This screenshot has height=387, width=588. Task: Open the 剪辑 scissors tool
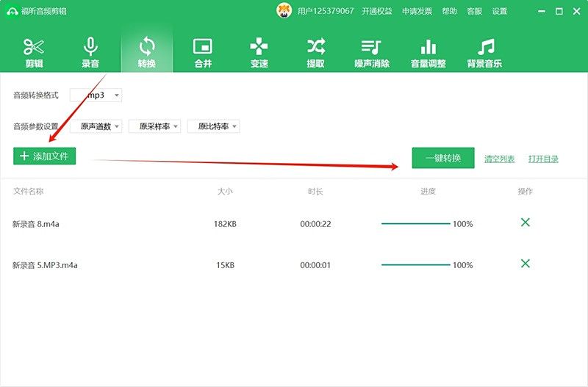click(x=34, y=52)
